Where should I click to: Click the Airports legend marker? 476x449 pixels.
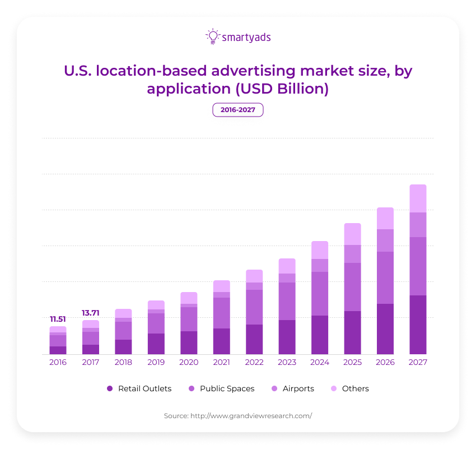(x=276, y=388)
